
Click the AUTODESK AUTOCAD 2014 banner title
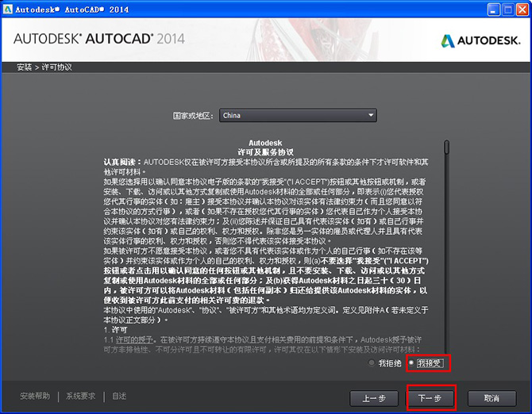click(x=99, y=39)
